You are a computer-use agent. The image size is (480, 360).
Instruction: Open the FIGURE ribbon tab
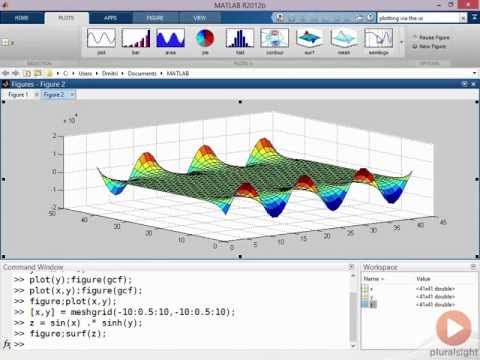click(x=155, y=18)
